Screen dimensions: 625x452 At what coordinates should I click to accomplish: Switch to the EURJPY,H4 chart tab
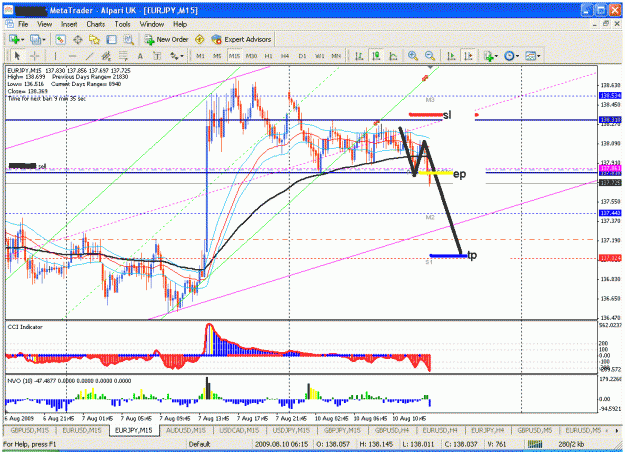(487, 430)
